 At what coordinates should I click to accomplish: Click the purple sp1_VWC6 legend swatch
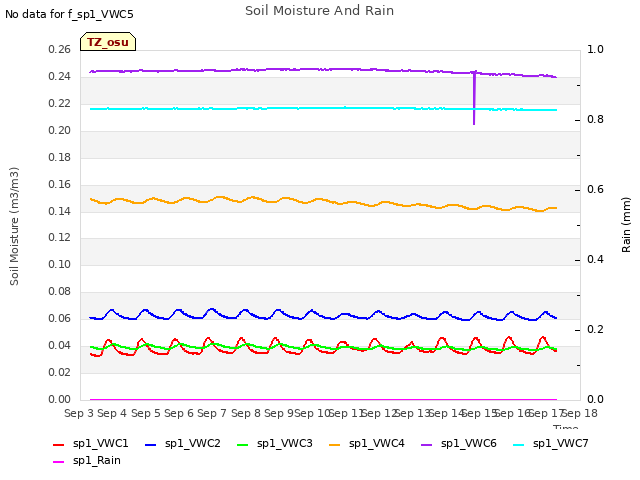tap(427, 444)
